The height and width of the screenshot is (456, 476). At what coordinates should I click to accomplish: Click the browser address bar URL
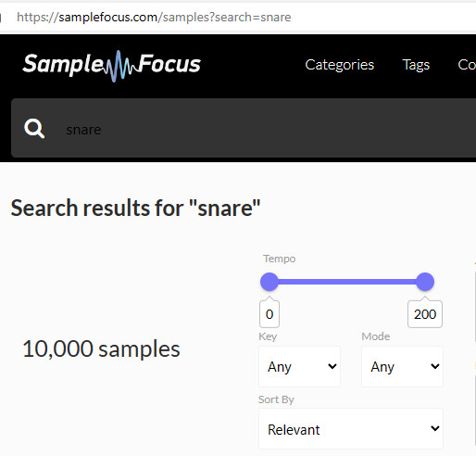(154, 18)
